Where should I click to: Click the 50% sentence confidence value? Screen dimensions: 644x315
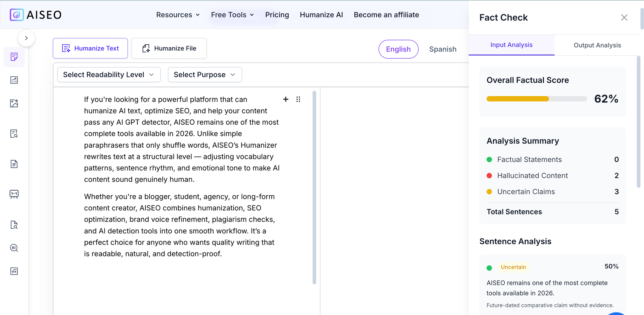tap(611, 266)
